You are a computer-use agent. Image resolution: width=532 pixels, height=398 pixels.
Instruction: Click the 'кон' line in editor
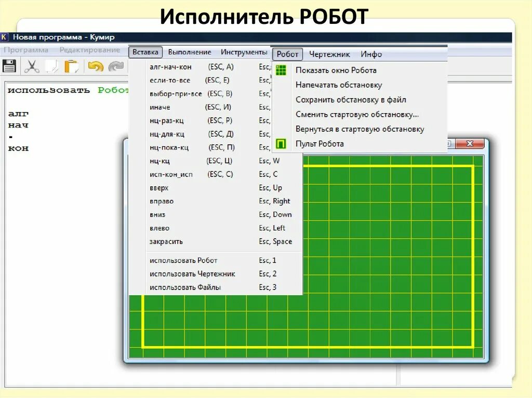(x=18, y=148)
